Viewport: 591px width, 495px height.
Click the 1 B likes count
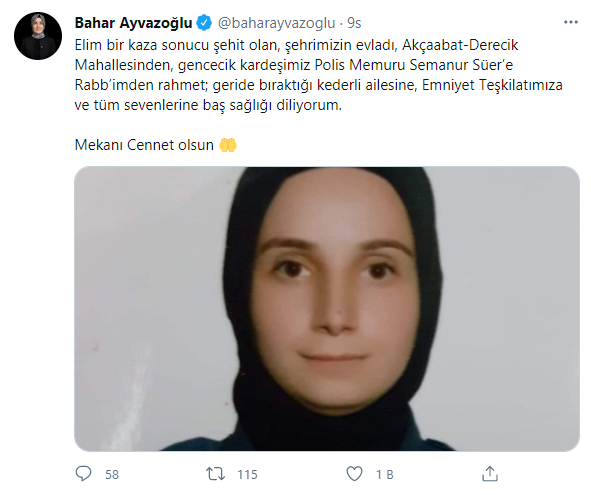384,474
